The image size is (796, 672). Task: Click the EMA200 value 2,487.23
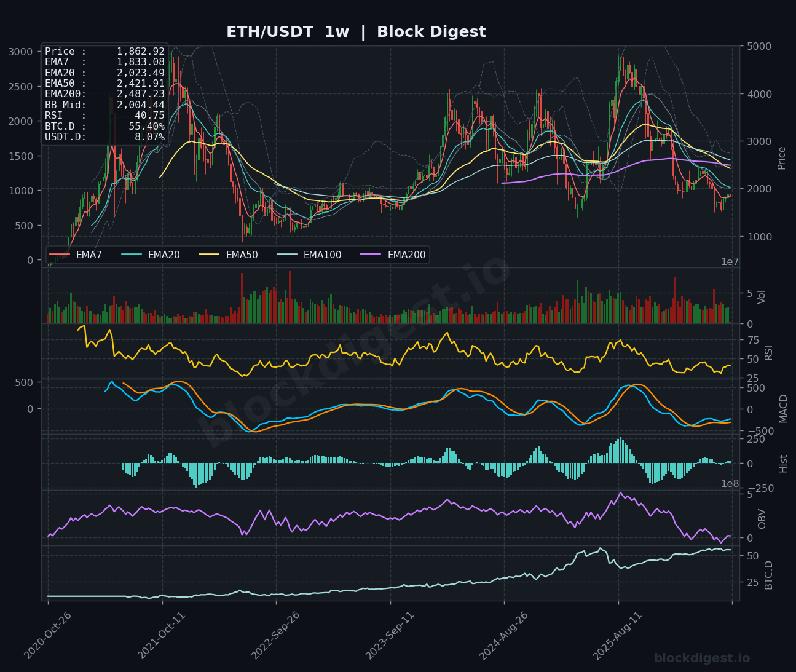(x=141, y=94)
